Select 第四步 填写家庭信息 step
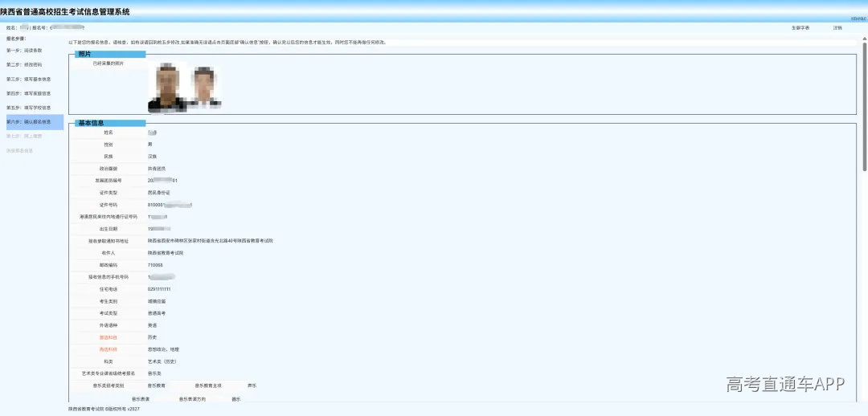 (x=29, y=93)
